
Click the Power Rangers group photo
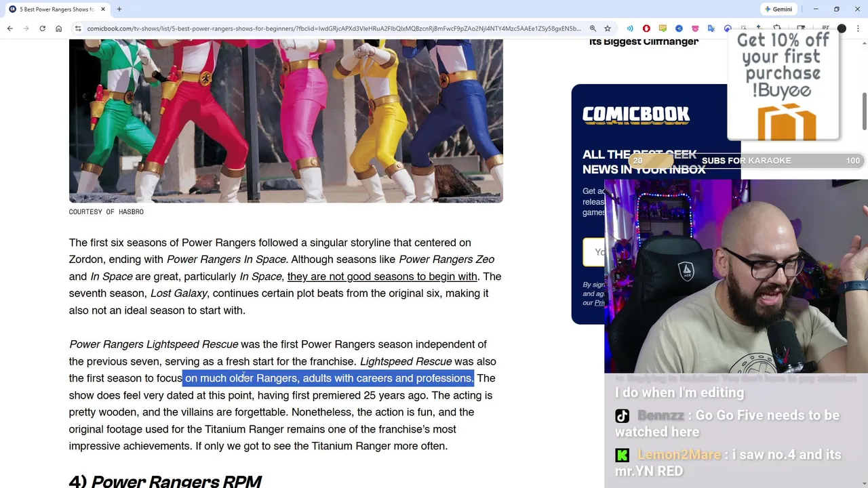[285, 121]
